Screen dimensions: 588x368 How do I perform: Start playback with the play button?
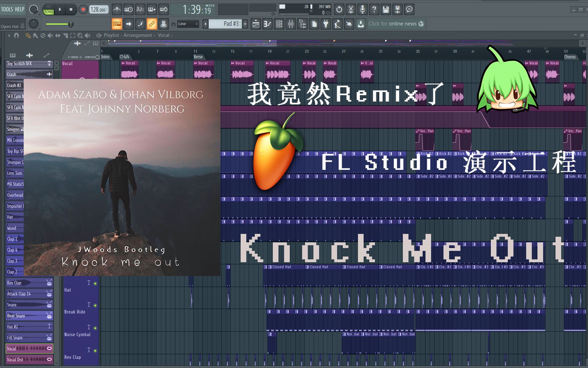(60, 10)
